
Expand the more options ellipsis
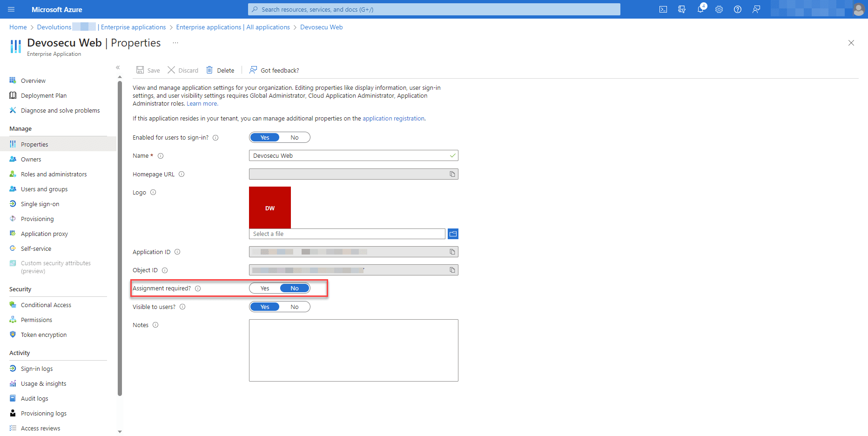pyautogui.click(x=175, y=43)
